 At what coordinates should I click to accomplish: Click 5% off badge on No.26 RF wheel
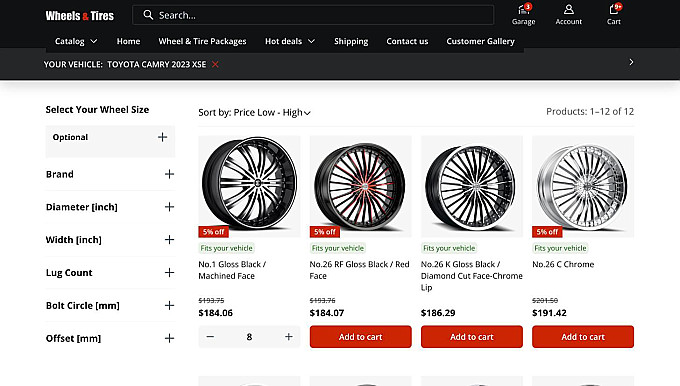(x=325, y=232)
